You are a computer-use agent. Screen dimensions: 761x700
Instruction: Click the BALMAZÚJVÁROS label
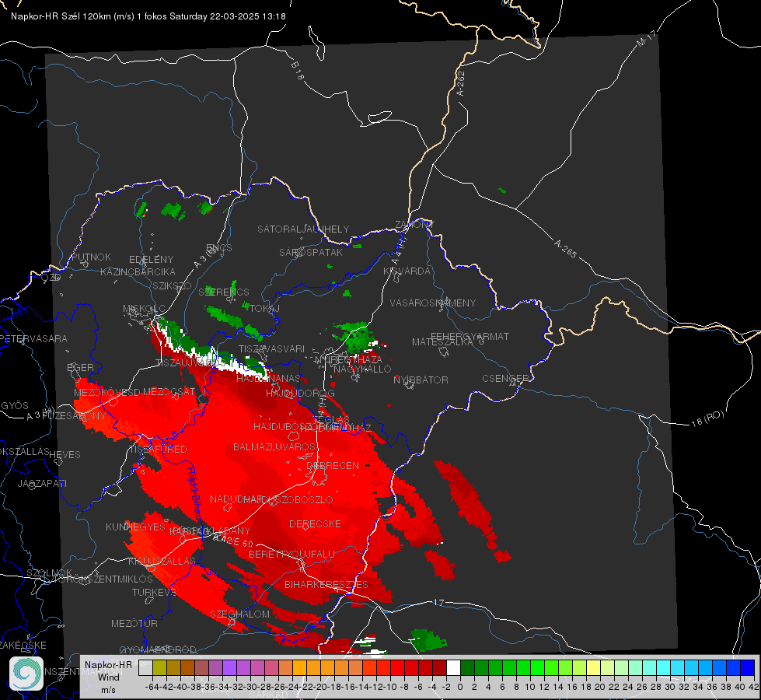(x=274, y=446)
